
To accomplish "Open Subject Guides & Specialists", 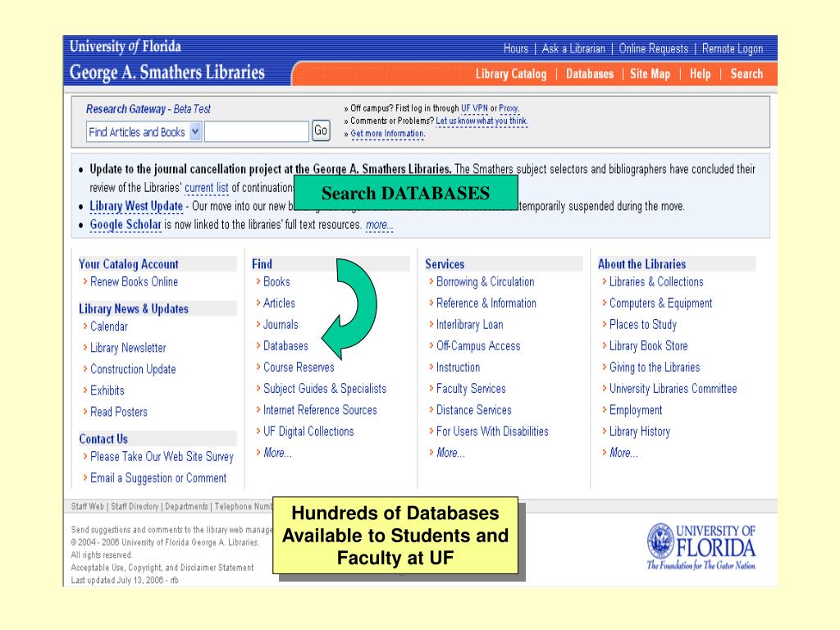I will 325,389.
